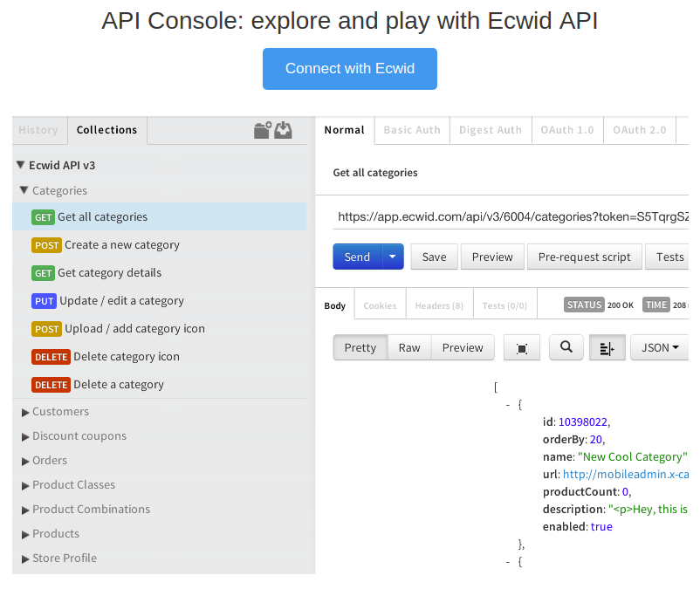Image resolution: width=700 pixels, height=596 pixels.
Task: Expand the Product Combinations folder
Action: click(25, 510)
